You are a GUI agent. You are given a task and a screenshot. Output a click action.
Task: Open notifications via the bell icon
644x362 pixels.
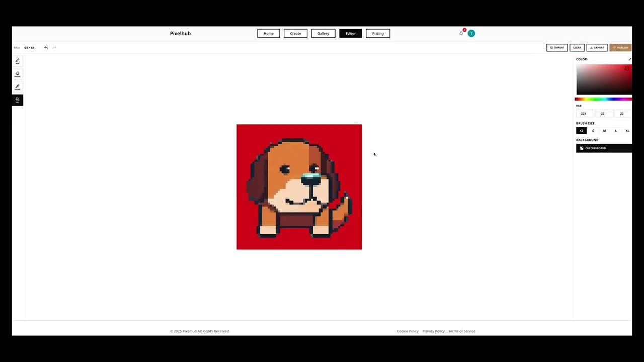pyautogui.click(x=461, y=33)
